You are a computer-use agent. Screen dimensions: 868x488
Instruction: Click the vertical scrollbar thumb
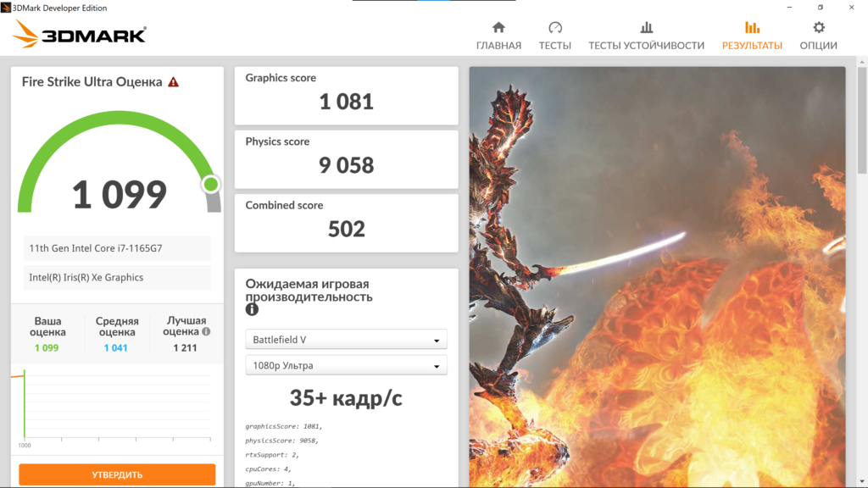[x=862, y=120]
